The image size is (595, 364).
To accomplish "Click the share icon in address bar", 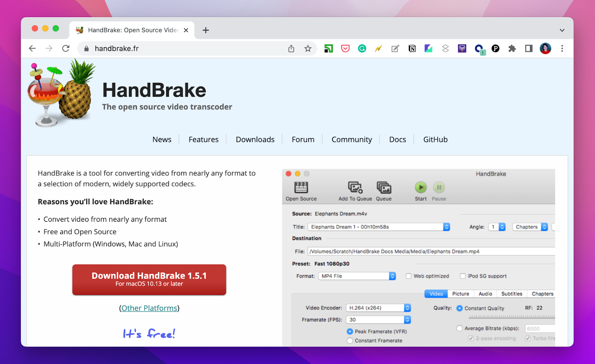I will pyautogui.click(x=291, y=48).
